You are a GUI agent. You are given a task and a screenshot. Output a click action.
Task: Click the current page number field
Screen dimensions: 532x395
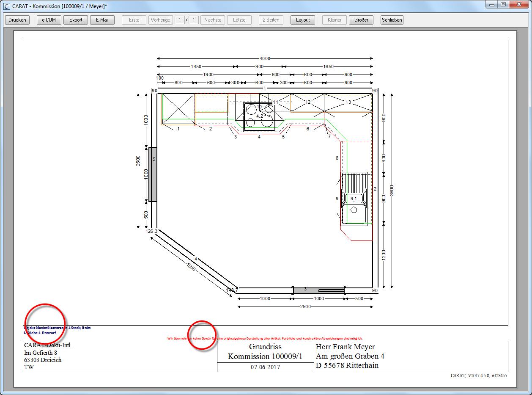(x=180, y=20)
